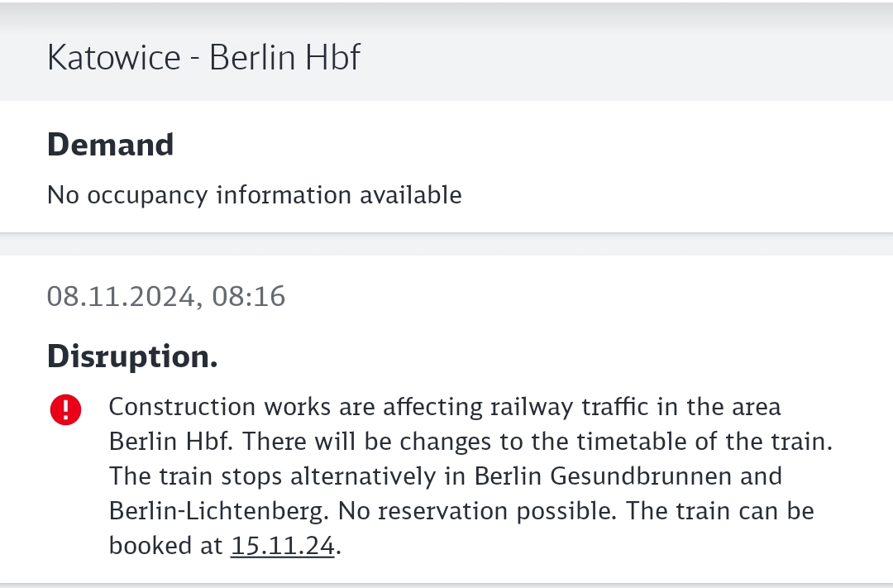Click the word 'Katowice' in the header
Screen dimensions: 893x588
pos(113,58)
